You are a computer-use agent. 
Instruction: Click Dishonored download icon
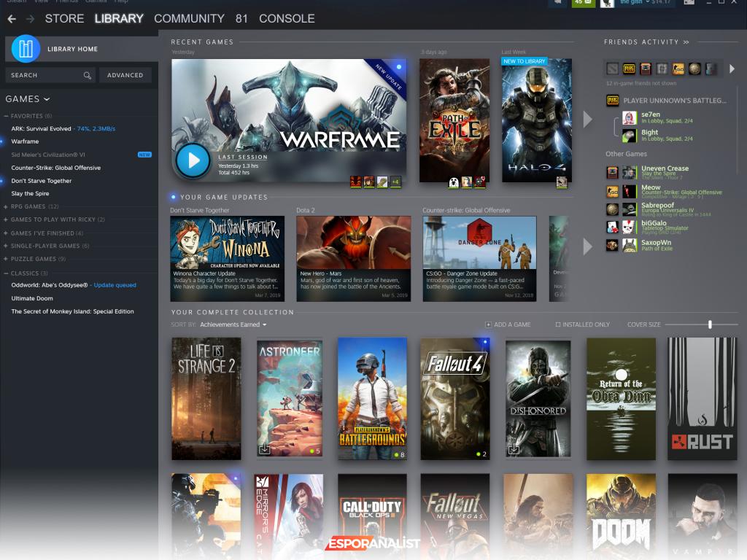514,449
